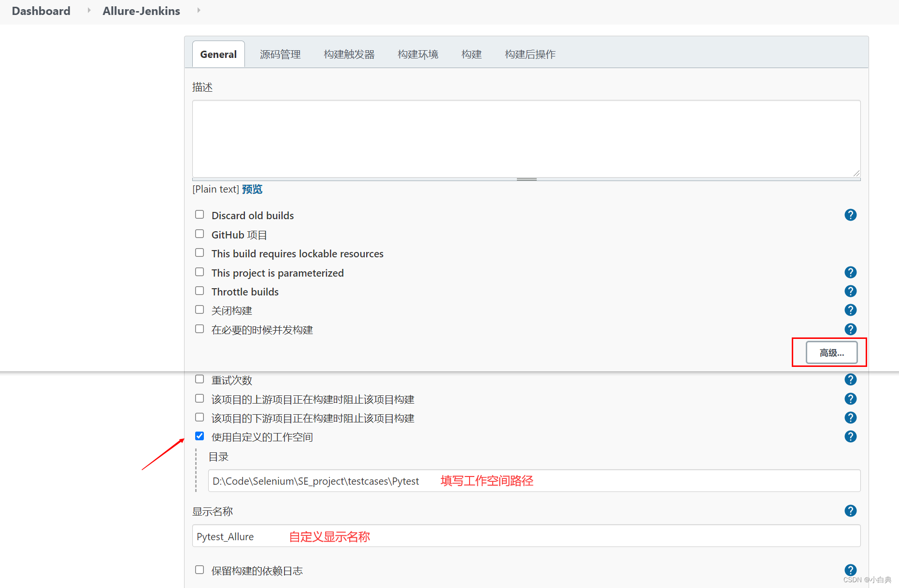899x588 pixels.
Task: Toggle Throttle builds checkbox
Action: click(x=200, y=291)
